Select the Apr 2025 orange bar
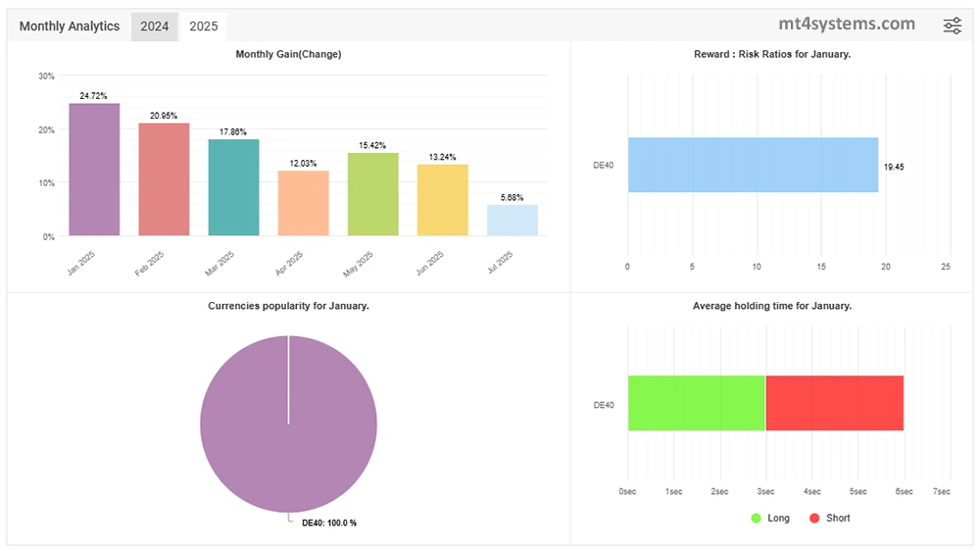The width and height of the screenshot is (980, 551). pos(303,203)
